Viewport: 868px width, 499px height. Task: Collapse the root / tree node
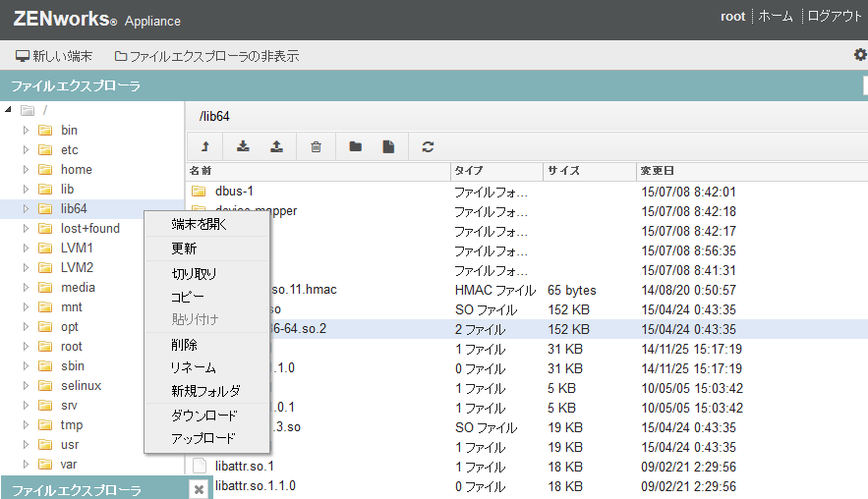pos(8,110)
